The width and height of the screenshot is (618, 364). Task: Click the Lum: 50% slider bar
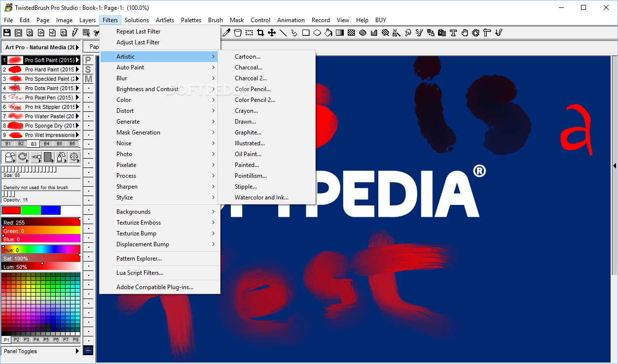point(41,266)
